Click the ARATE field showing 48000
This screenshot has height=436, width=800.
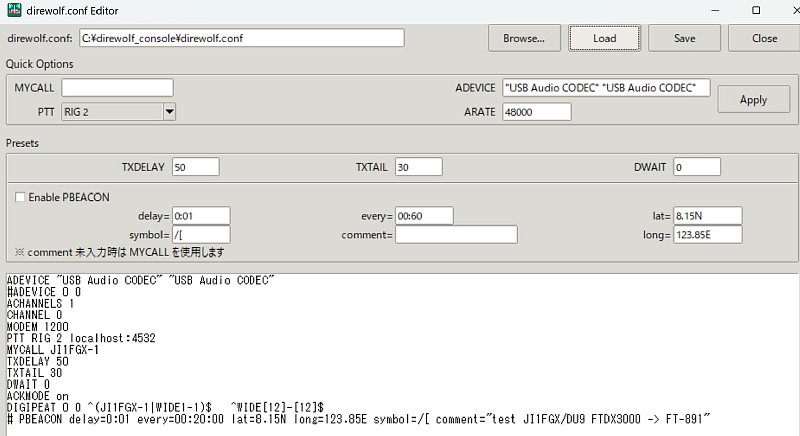tap(536, 112)
